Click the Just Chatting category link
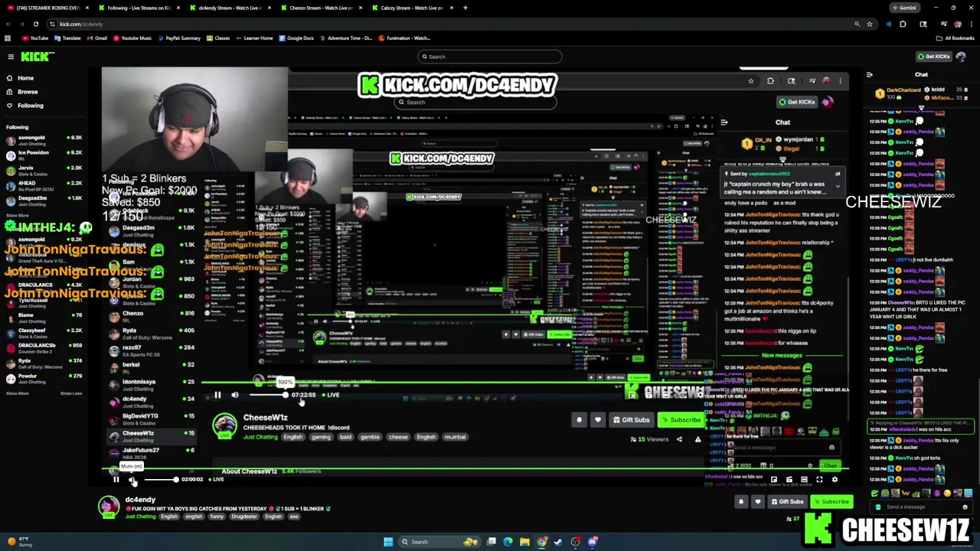The image size is (980, 551). 140,517
